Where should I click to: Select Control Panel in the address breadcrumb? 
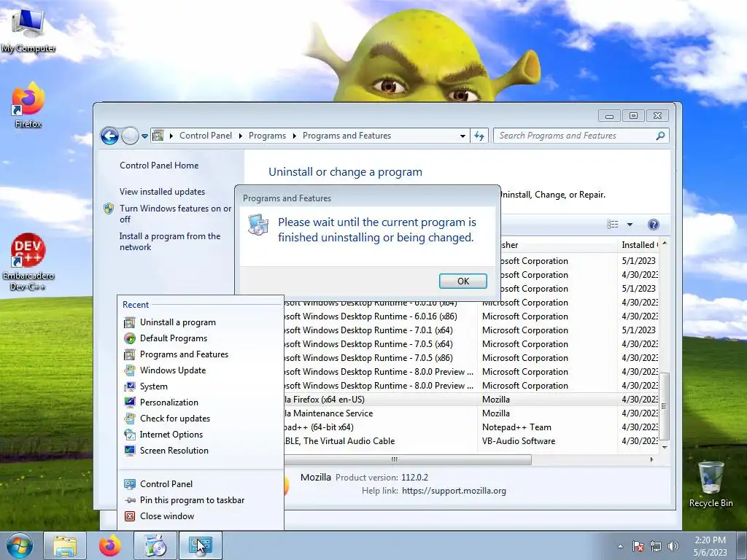click(205, 136)
